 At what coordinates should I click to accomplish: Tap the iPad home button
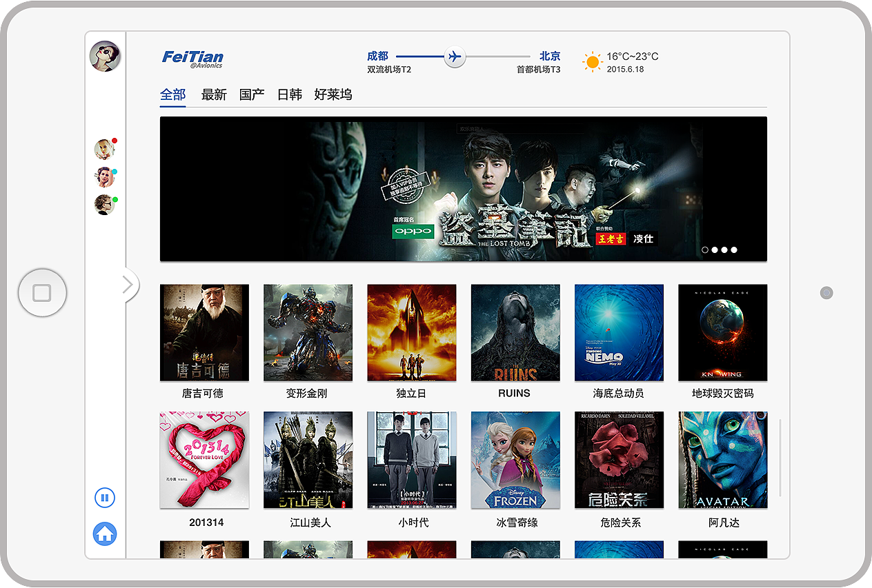(x=42, y=293)
